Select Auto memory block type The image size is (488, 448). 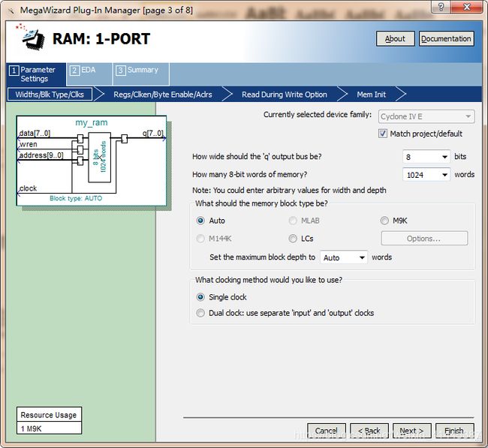point(200,221)
